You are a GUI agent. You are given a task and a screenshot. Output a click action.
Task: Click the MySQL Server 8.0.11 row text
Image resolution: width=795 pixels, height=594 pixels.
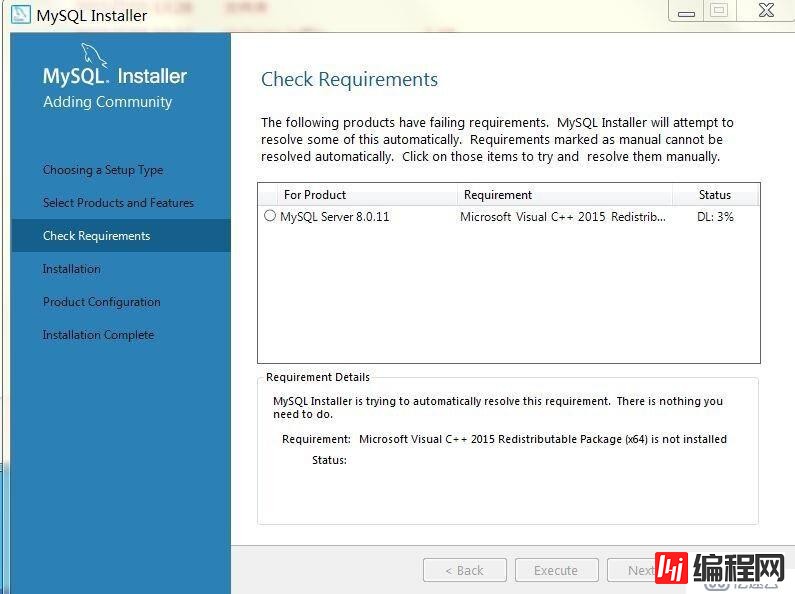(x=335, y=217)
